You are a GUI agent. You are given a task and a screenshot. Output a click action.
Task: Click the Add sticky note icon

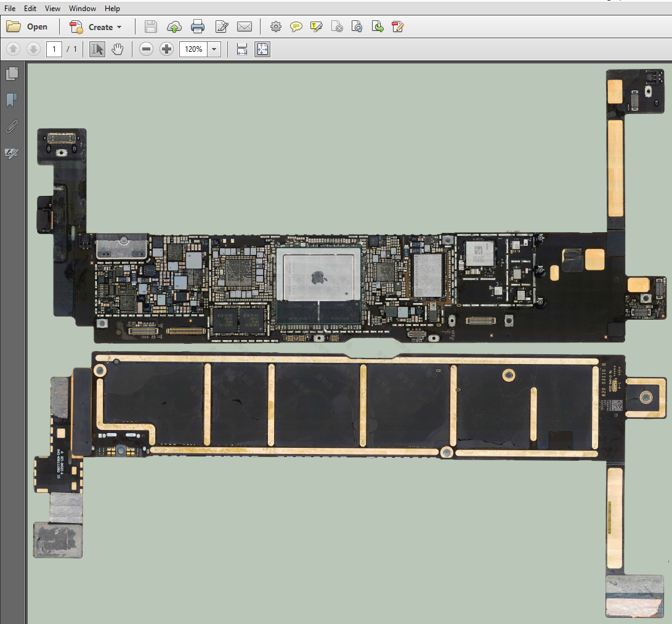[296, 26]
